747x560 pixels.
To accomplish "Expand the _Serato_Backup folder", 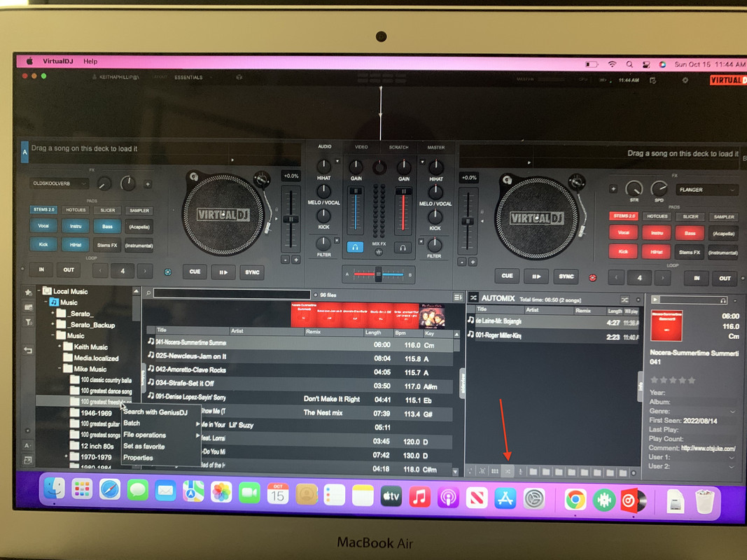I will click(x=53, y=324).
